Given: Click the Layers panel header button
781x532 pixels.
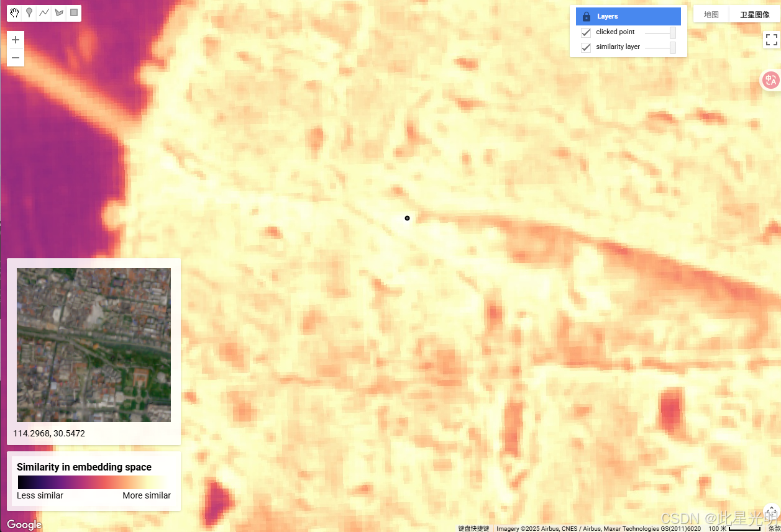Looking at the screenshot, I should click(628, 17).
